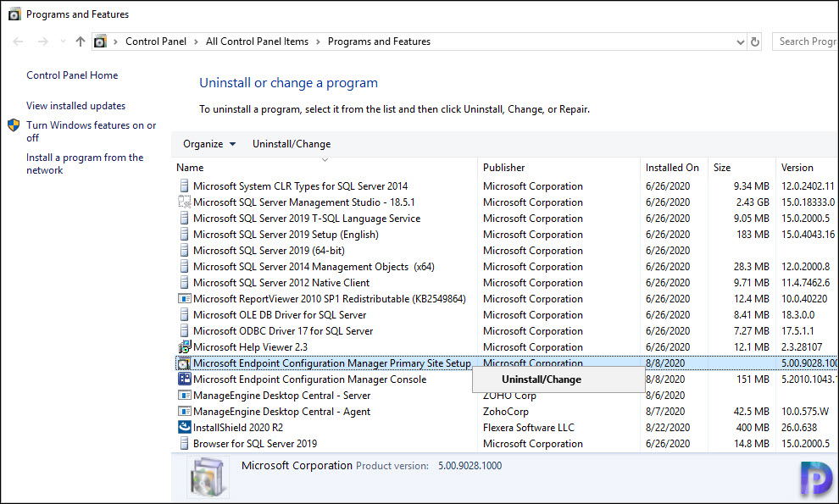Screen dimensions: 839x504
Task: Sort by the Installed On column header
Action: (672, 168)
